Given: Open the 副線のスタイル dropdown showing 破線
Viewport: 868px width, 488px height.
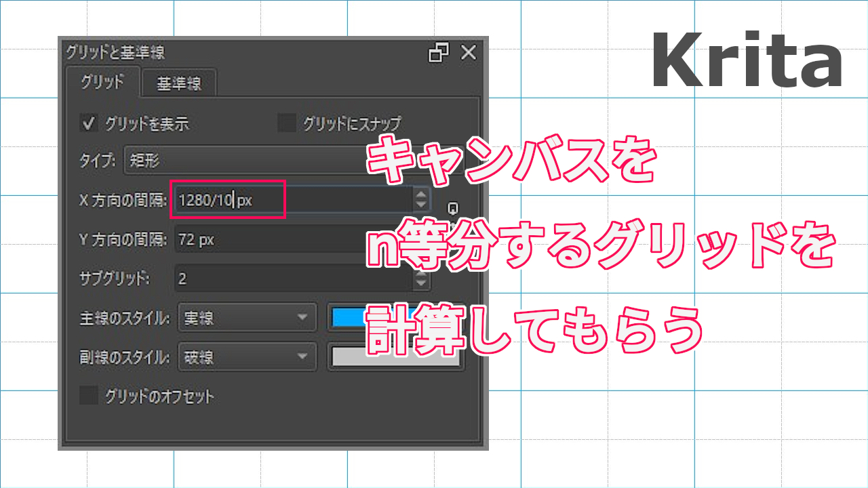Looking at the screenshot, I should [248, 357].
